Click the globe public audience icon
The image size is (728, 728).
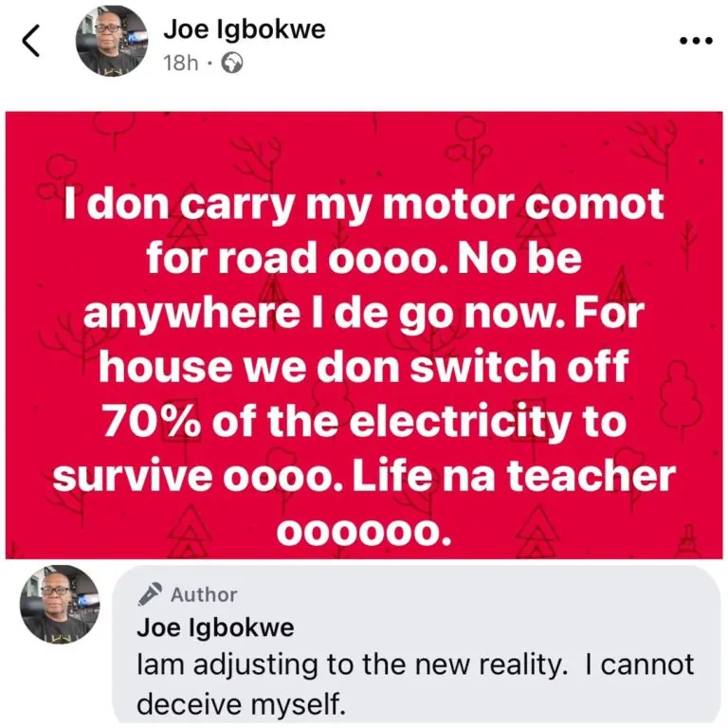coord(231,64)
